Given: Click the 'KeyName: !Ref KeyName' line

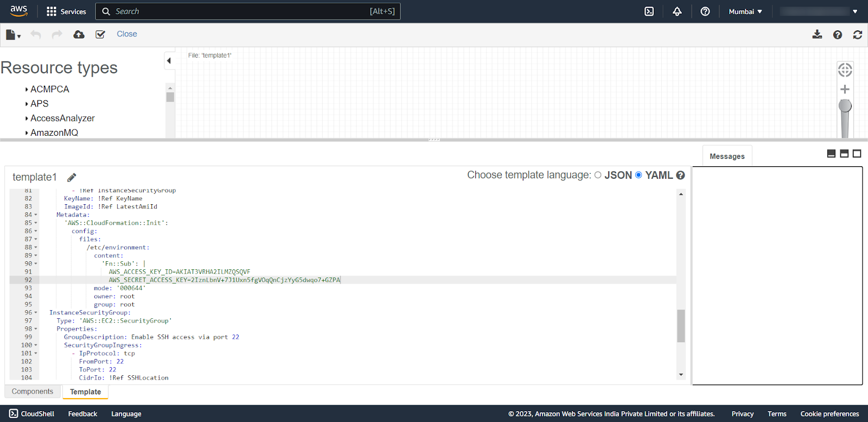Looking at the screenshot, I should [x=103, y=199].
